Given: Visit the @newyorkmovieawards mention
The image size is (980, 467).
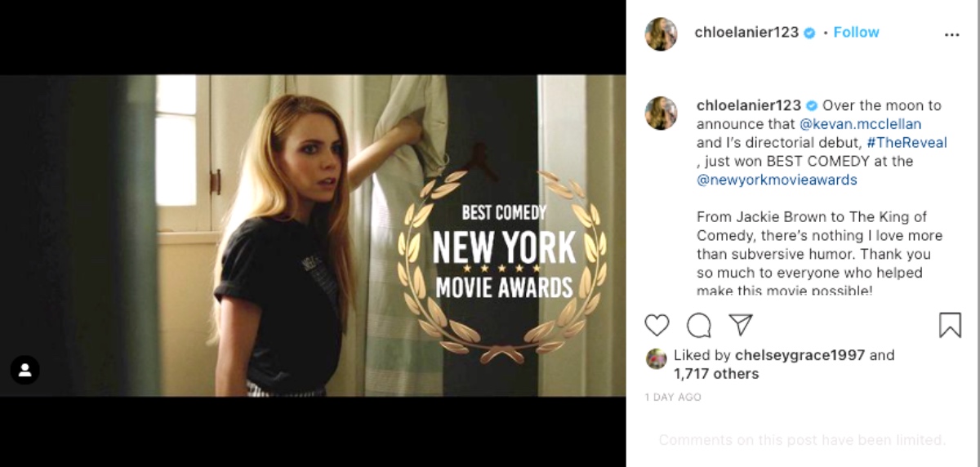Looking at the screenshot, I should [777, 180].
